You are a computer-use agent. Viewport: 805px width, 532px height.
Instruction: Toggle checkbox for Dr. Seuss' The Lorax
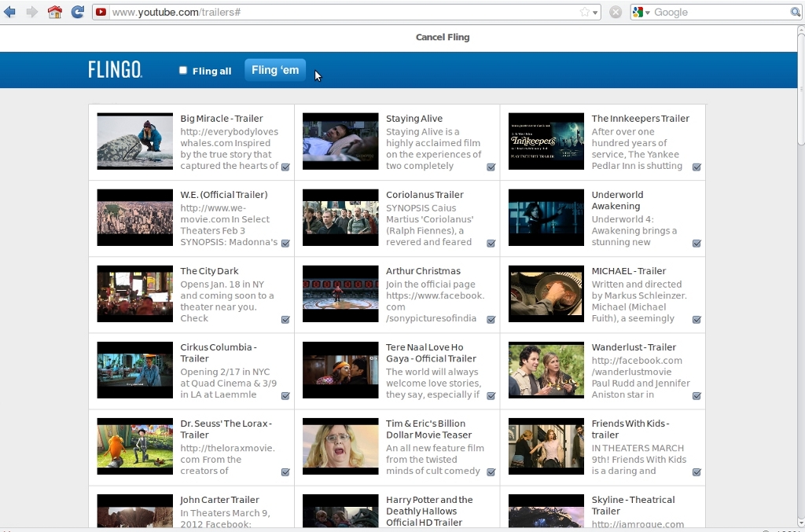[x=285, y=472]
